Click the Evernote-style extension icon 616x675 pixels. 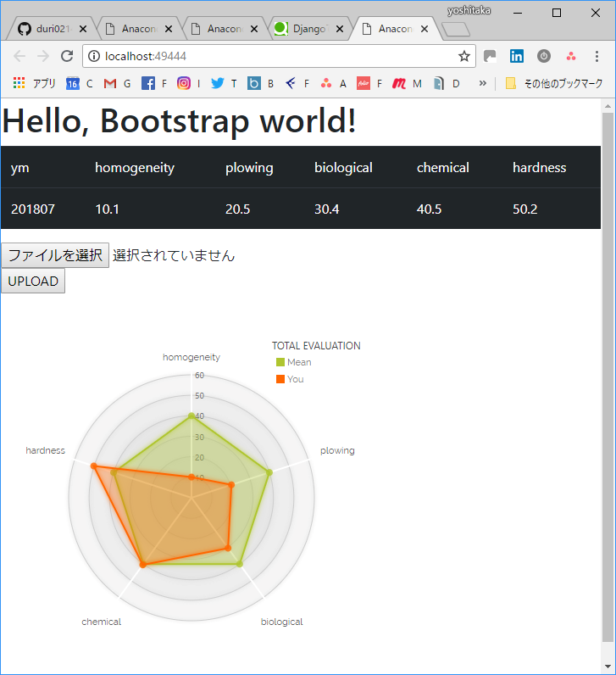click(x=490, y=57)
